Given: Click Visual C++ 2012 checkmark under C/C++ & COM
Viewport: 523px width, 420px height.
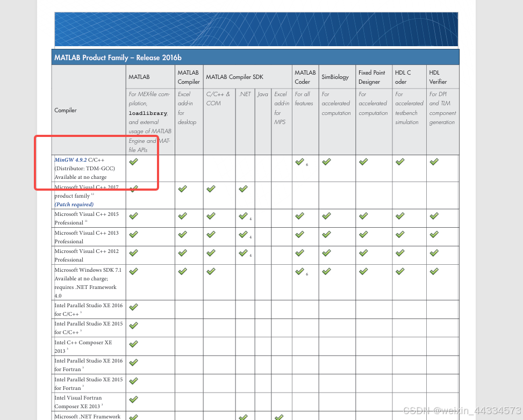Looking at the screenshot, I should pyautogui.click(x=211, y=253).
